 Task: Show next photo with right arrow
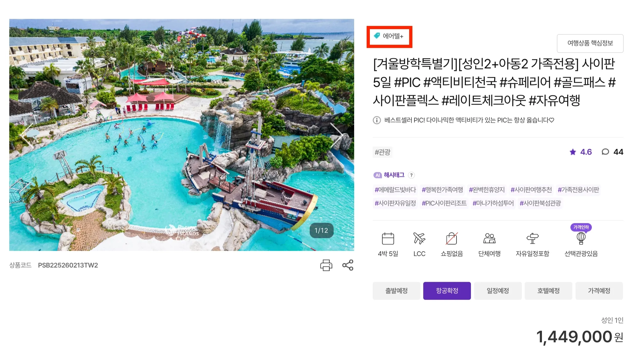click(x=337, y=135)
